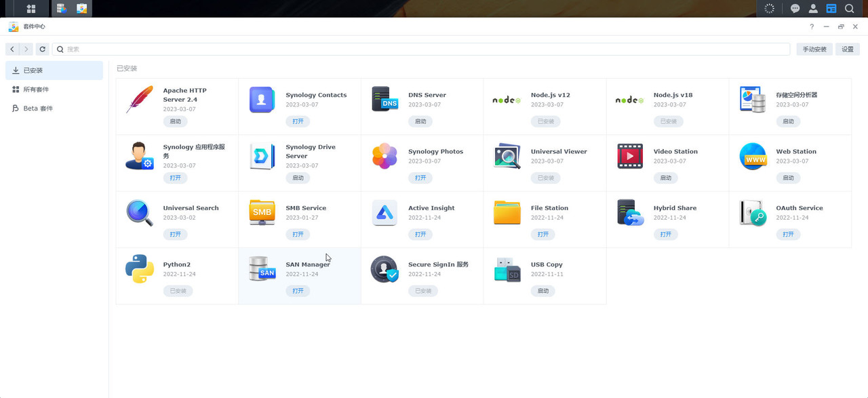Open the File Station folder icon
868x398 pixels.
tap(507, 212)
